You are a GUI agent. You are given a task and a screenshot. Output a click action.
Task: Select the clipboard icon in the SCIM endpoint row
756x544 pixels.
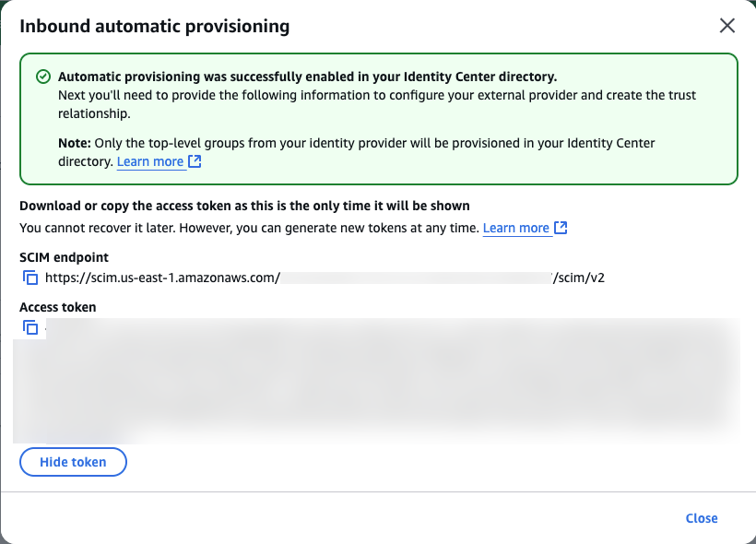[30, 277]
